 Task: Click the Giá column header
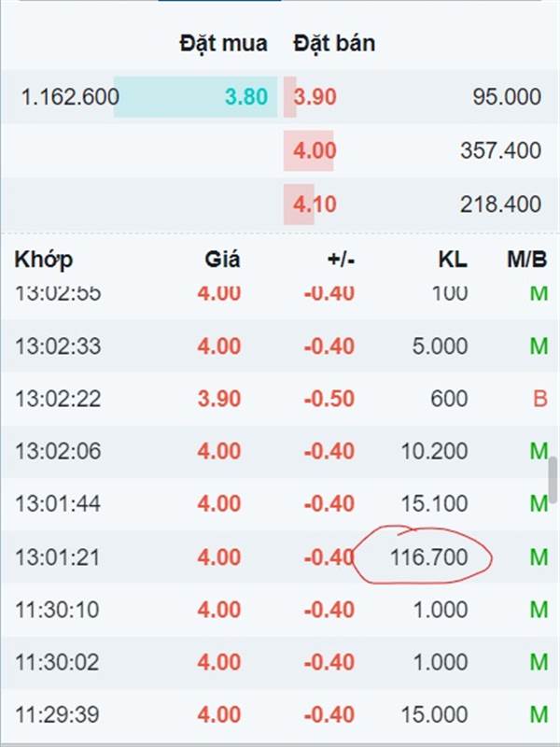point(222,260)
